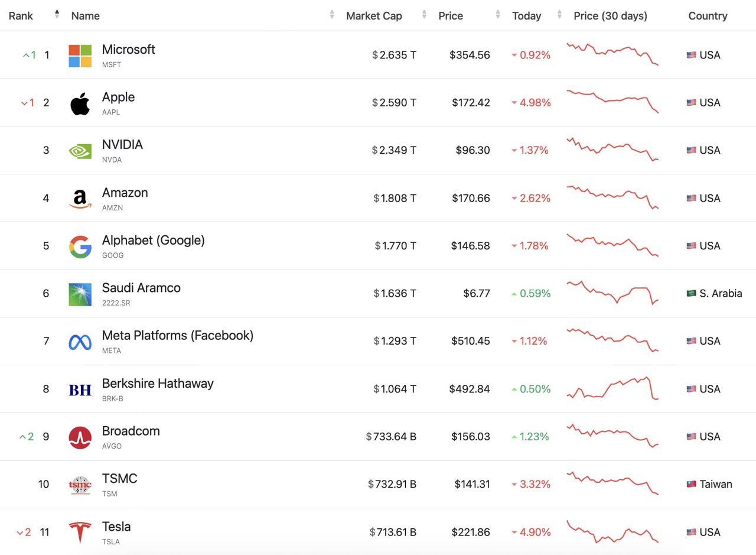This screenshot has width=756, height=555.
Task: Click Saudi Aramco 30-day price chart
Action: [x=612, y=293]
